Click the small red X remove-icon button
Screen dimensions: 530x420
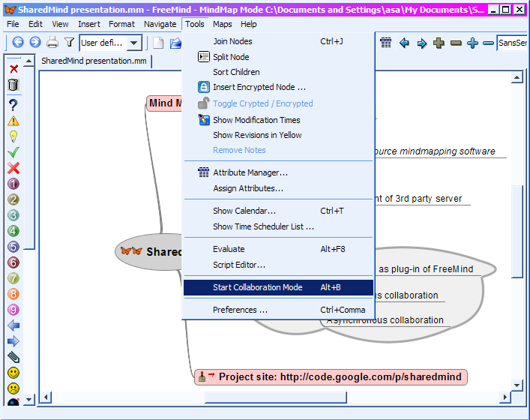13,69
